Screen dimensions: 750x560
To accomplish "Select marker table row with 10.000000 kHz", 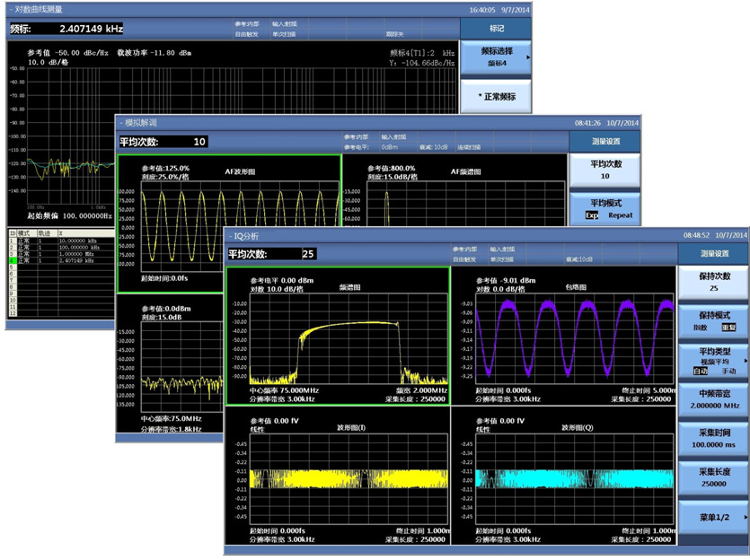I will pos(61,241).
